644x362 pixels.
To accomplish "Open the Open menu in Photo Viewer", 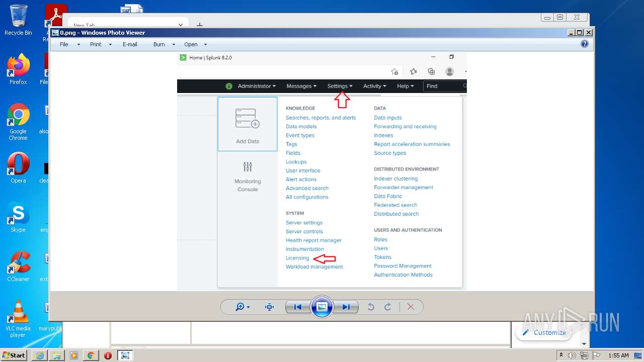I will pos(191,44).
